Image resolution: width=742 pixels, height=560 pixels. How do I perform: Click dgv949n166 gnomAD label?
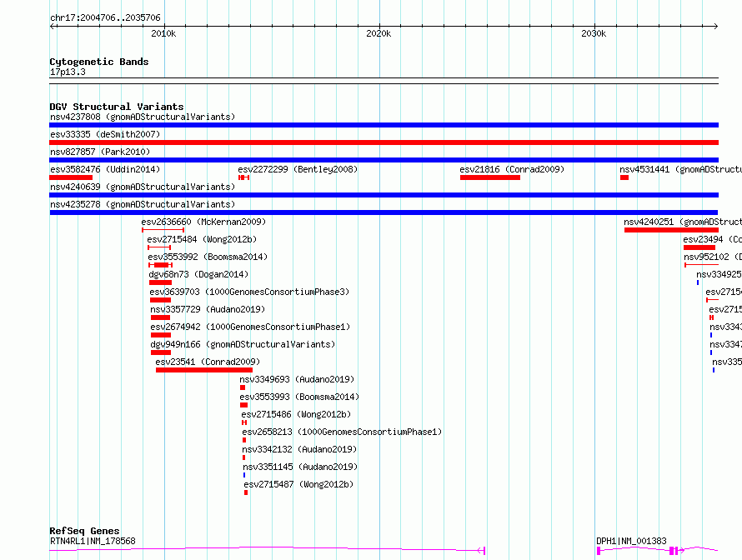click(243, 344)
